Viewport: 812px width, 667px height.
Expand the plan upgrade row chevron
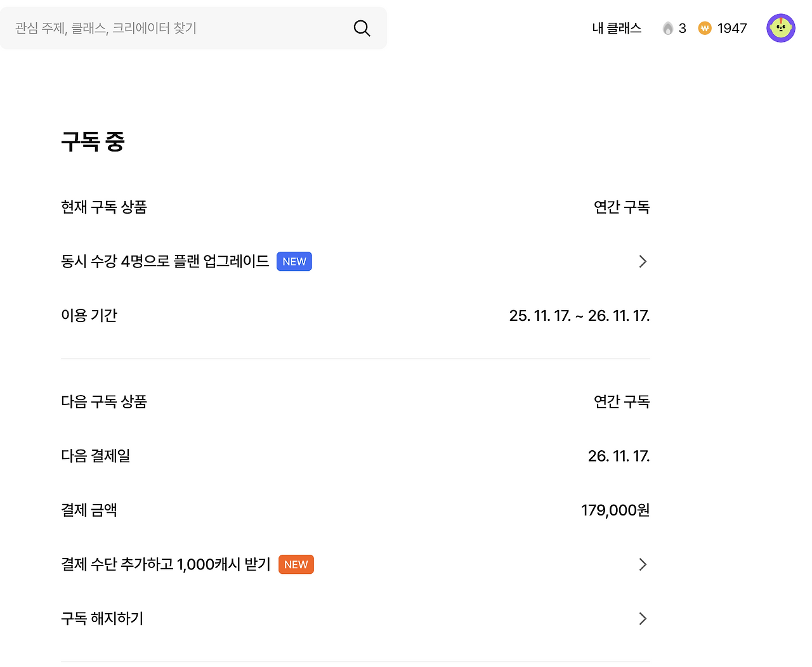(643, 262)
